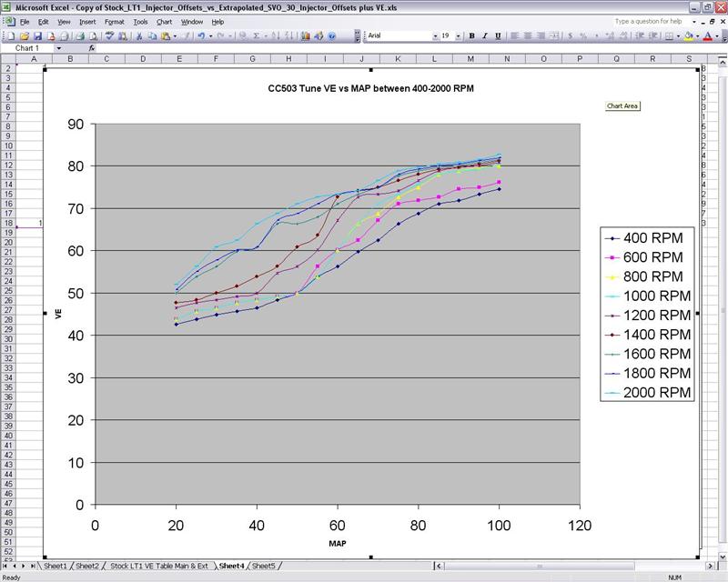Toggle Bold formatting button
Viewport: 728px width, 582px height.
pos(472,36)
